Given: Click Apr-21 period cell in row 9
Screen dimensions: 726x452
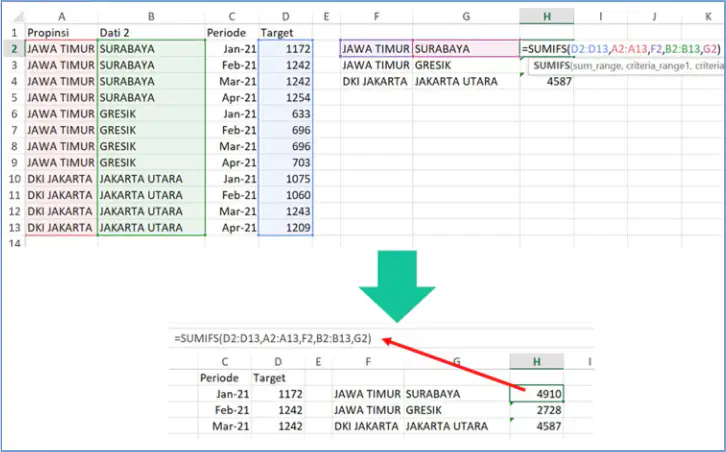Looking at the screenshot, I should pos(232,163).
